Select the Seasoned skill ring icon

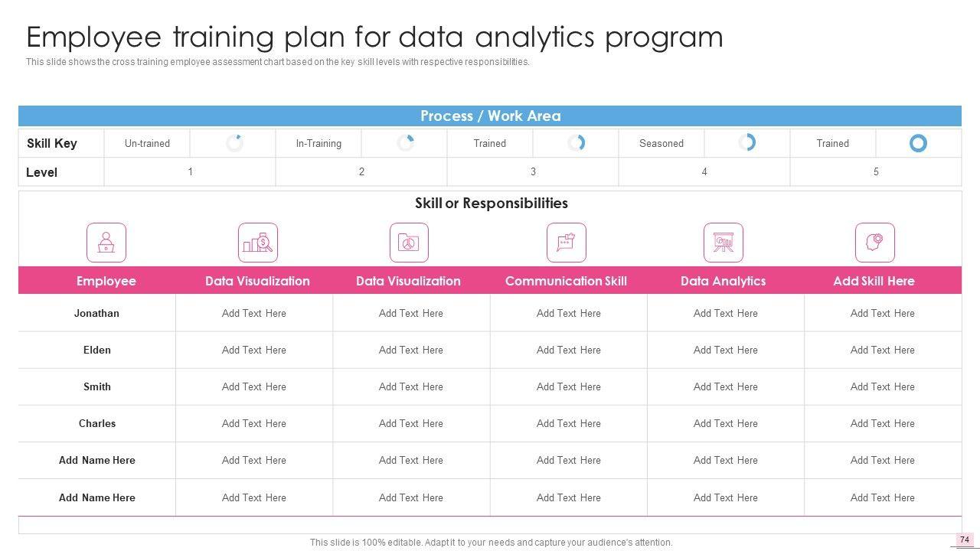747,143
